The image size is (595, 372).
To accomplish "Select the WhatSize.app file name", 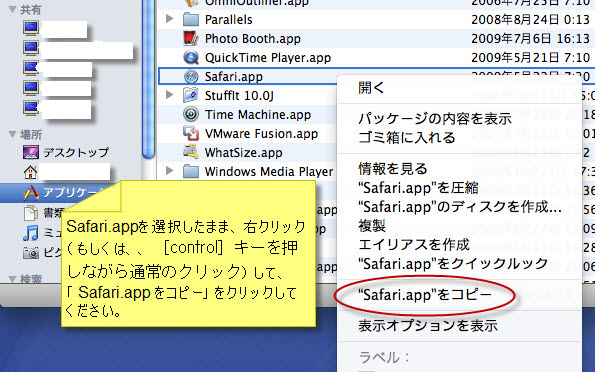I will (244, 153).
